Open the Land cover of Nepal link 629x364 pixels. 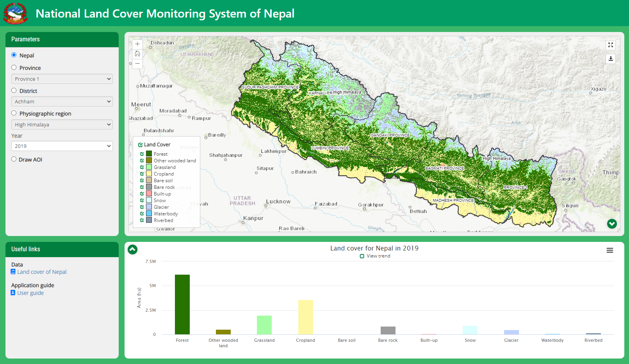pyautogui.click(x=41, y=272)
